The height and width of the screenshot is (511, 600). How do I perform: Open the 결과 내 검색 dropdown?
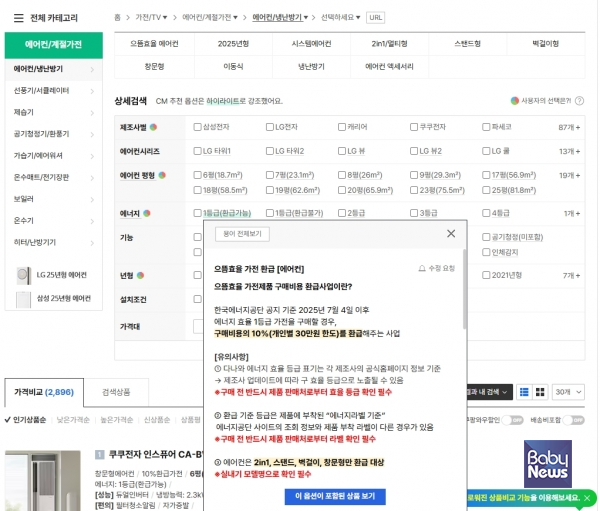coord(489,392)
